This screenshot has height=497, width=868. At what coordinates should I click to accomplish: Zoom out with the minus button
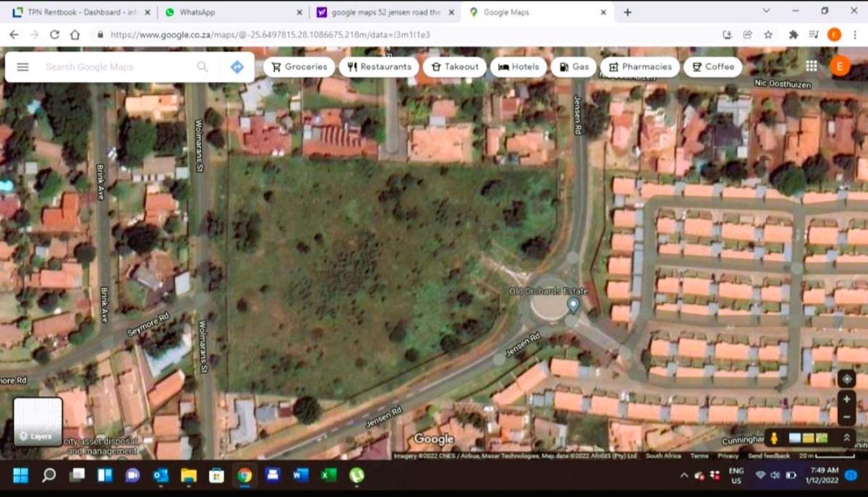[846, 417]
